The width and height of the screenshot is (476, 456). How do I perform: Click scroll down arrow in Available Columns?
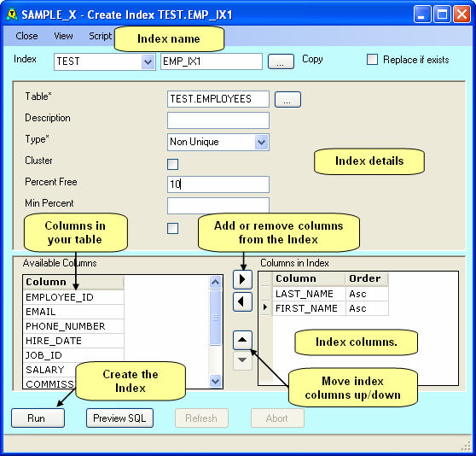click(215, 381)
